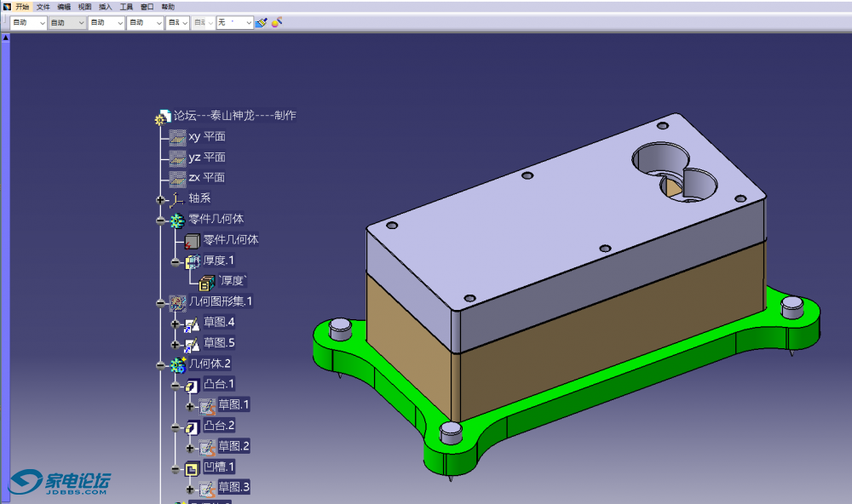Click the 草图.4 sketch icon

coord(193,323)
